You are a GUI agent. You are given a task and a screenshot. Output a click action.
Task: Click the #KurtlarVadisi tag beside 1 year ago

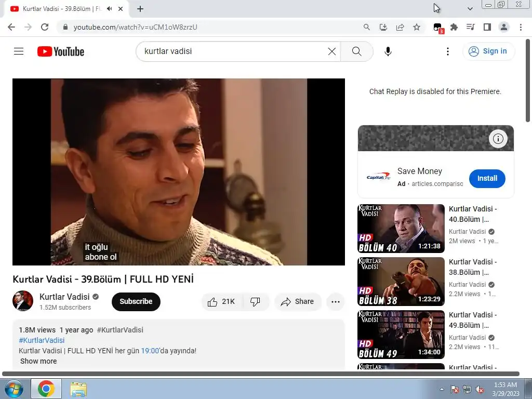point(120,330)
